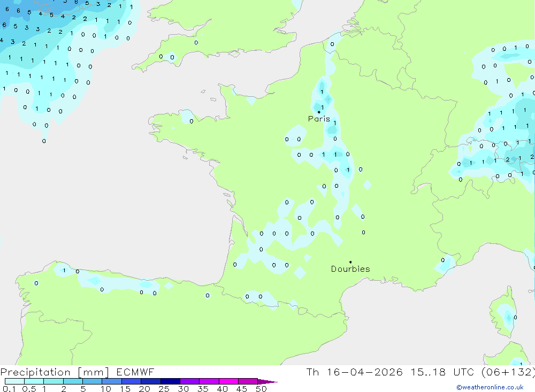Click the Dourbies location label
535x392 pixels.
coord(350,269)
